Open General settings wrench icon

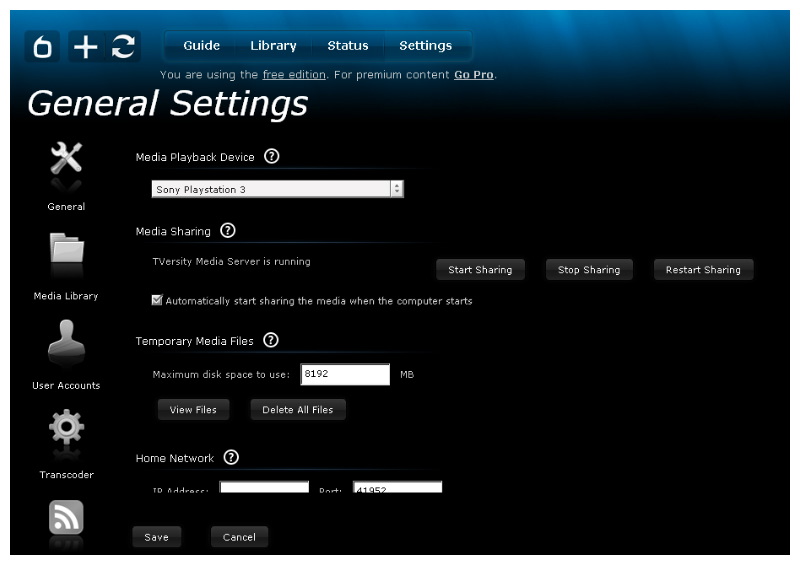coord(66,158)
